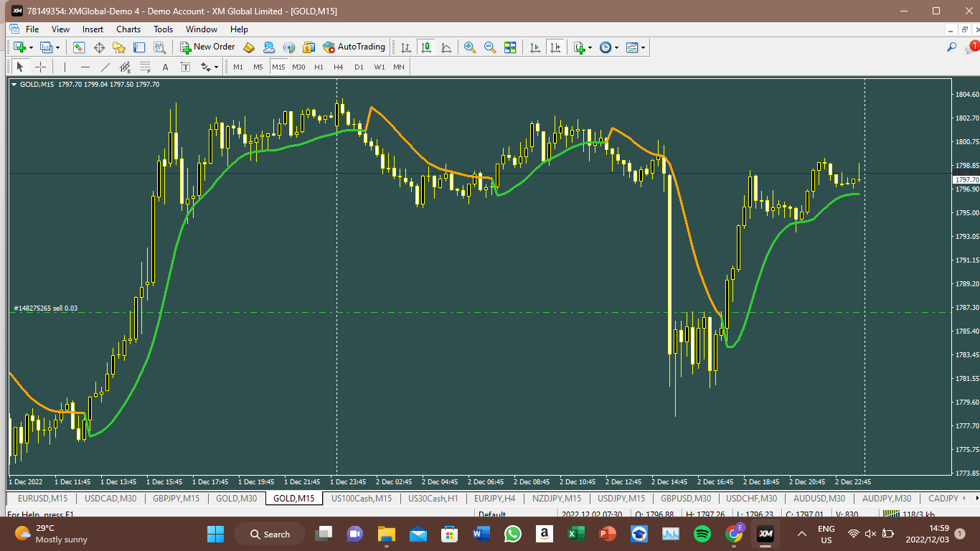Select the sell order level line label
The width and height of the screenshot is (980, 551).
[x=45, y=309]
